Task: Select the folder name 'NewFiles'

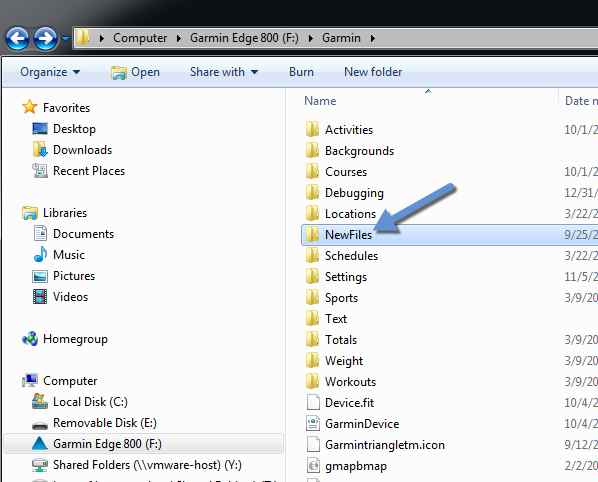Action: 348,235
